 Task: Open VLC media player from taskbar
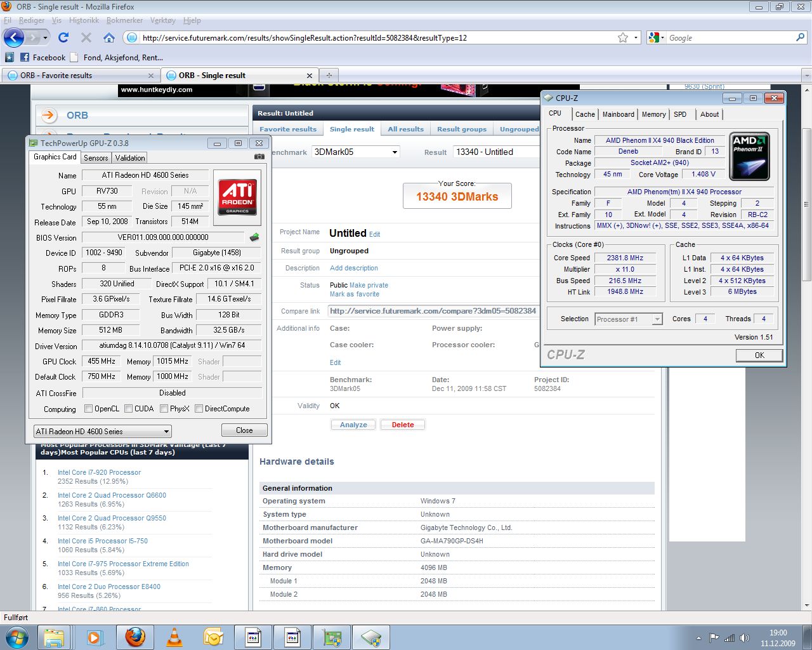pos(174,637)
